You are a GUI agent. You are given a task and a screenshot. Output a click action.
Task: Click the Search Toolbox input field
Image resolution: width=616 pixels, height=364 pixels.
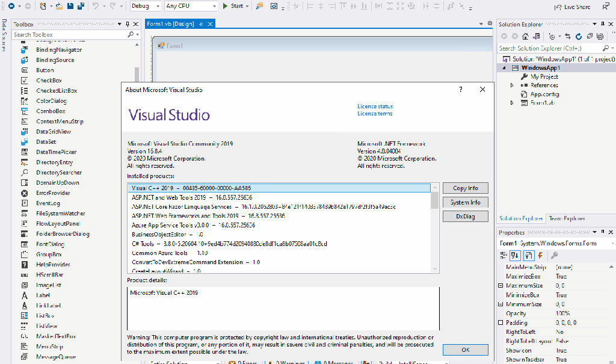tap(69, 35)
